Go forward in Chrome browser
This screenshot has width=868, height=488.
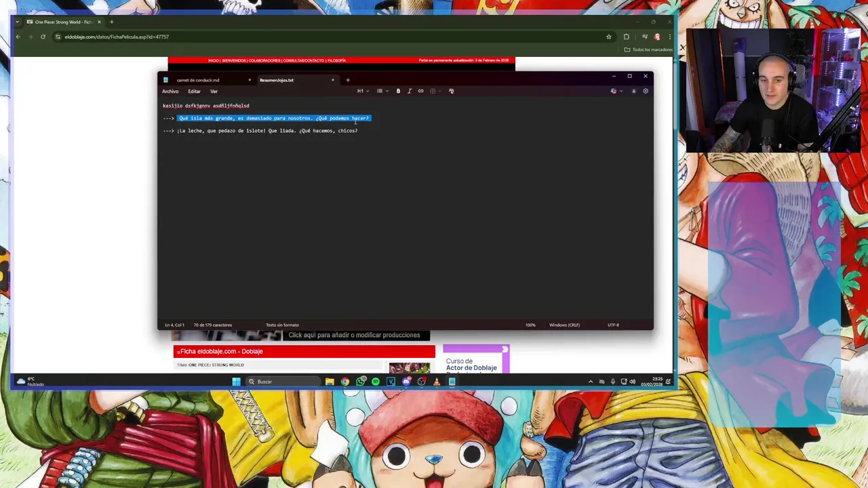click(x=31, y=37)
